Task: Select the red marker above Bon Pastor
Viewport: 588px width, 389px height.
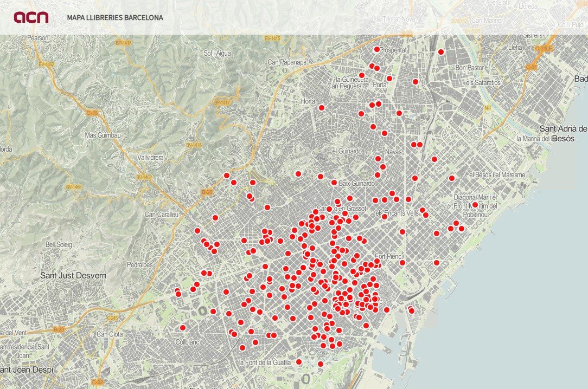Action: pyautogui.click(x=441, y=52)
